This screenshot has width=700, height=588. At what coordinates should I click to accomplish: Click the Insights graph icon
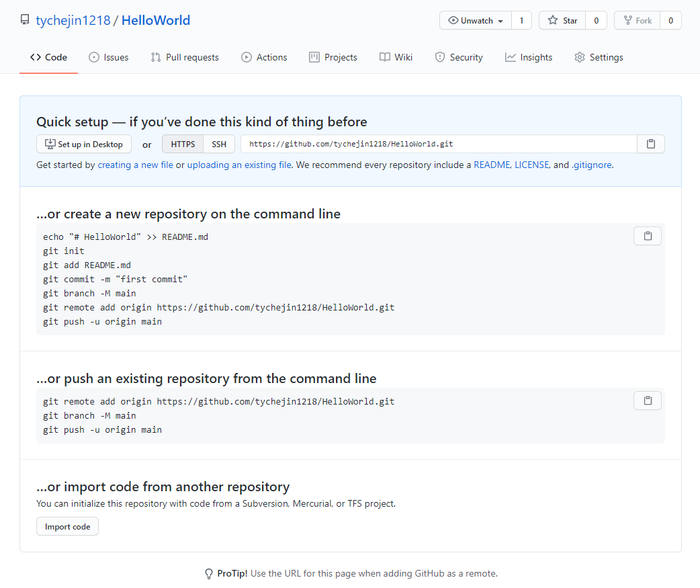point(511,57)
